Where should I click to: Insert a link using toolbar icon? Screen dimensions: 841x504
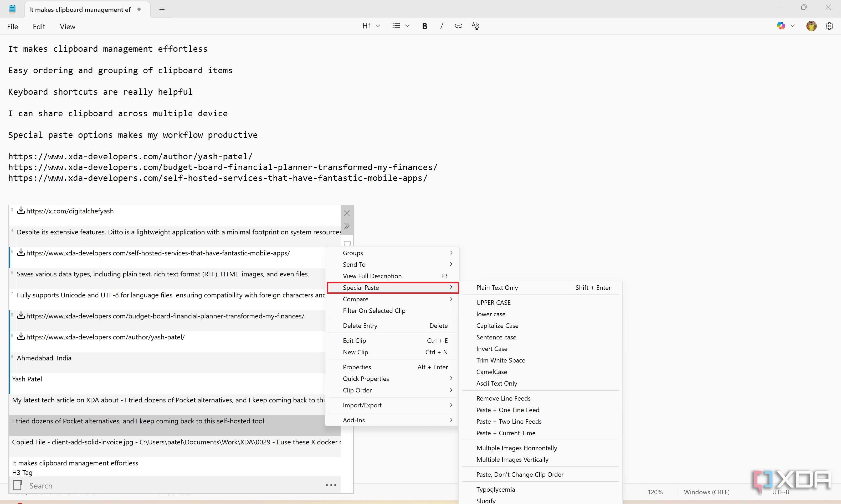[458, 26]
